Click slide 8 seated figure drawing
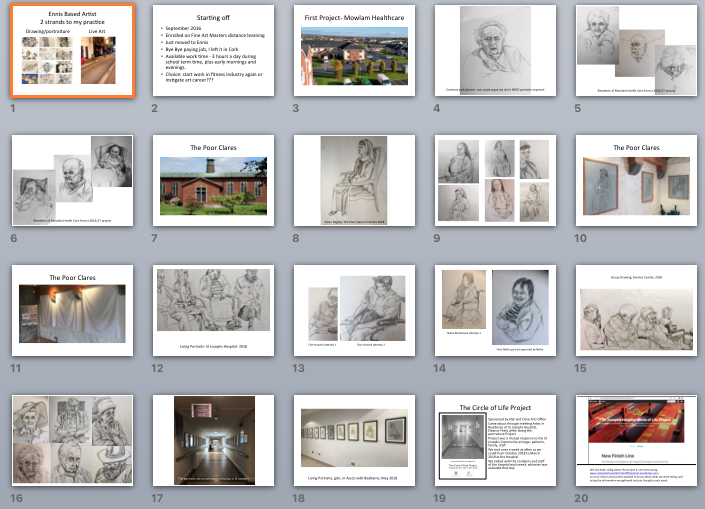 click(x=353, y=180)
